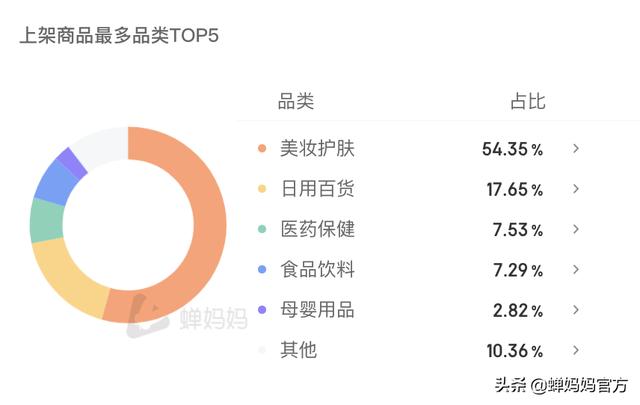The width and height of the screenshot is (640, 405).
Task: Click the green 医药保健 legend dot
Action: [x=262, y=229]
